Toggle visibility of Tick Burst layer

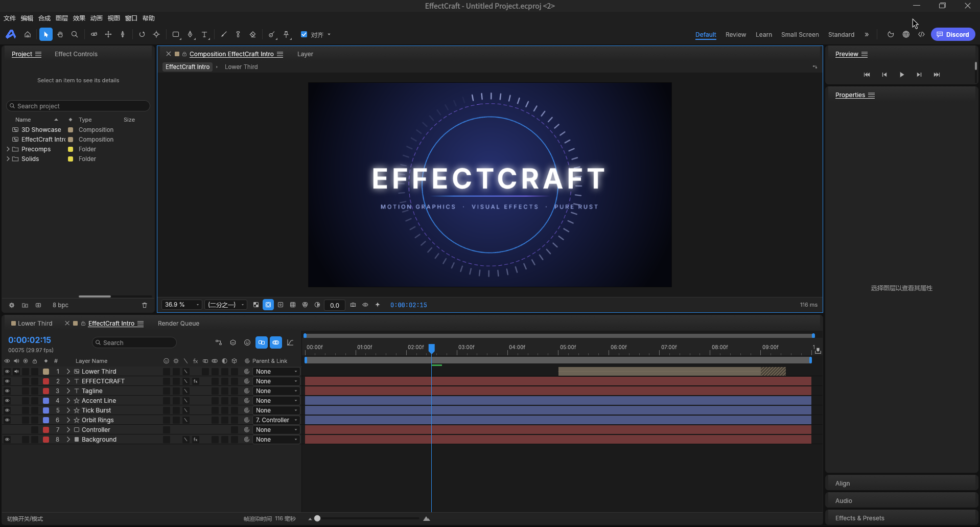coord(7,410)
